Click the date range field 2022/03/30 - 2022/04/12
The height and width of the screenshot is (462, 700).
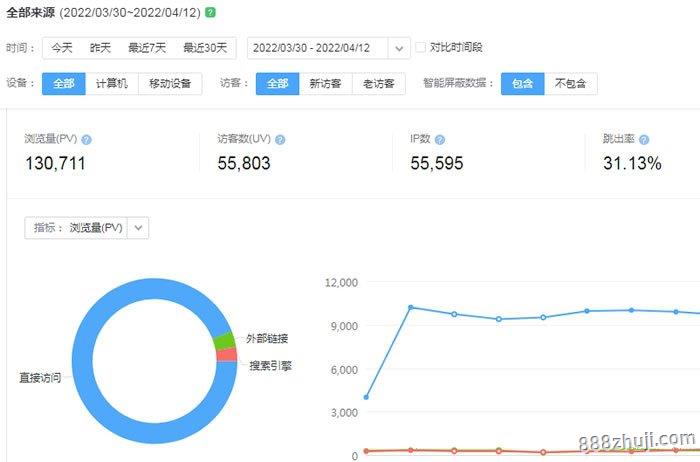coord(311,48)
